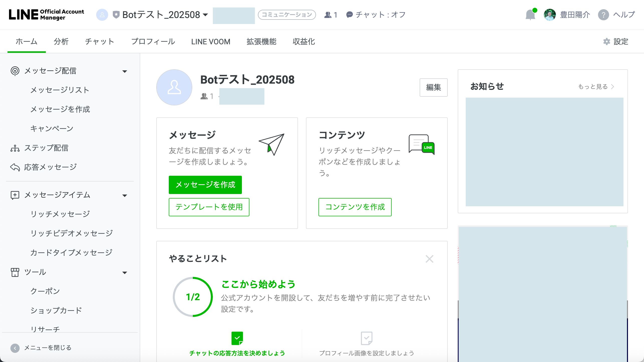The height and width of the screenshot is (362, 644).
Task: Click the LINE content chat bubble icon
Action: coord(422,144)
